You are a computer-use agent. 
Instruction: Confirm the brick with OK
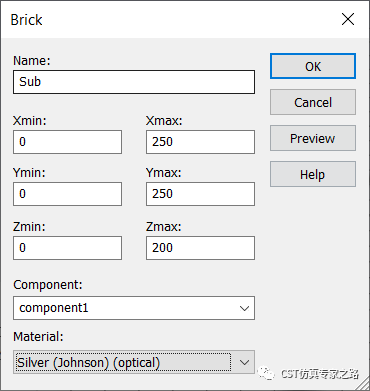313,66
